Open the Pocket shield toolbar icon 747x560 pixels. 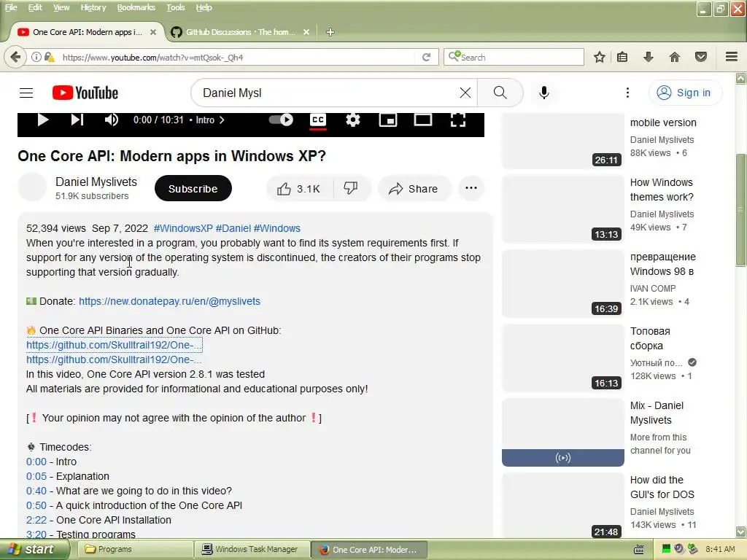(701, 57)
